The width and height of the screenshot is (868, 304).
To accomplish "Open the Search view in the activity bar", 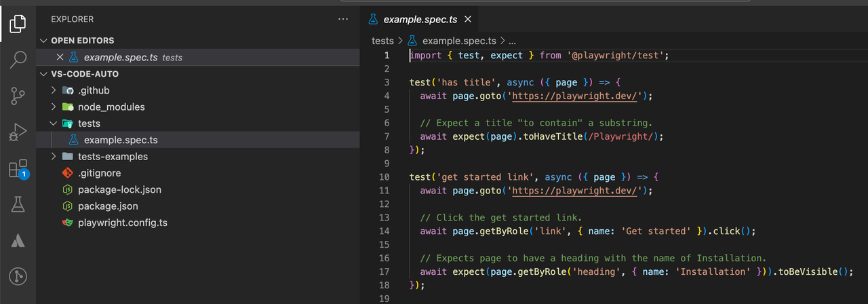I will tap(18, 60).
